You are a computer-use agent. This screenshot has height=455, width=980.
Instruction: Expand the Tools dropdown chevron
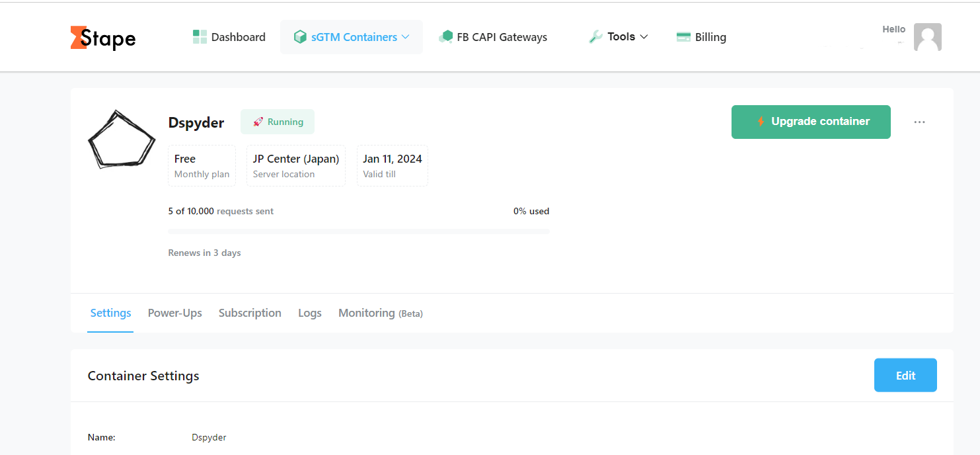click(x=644, y=37)
